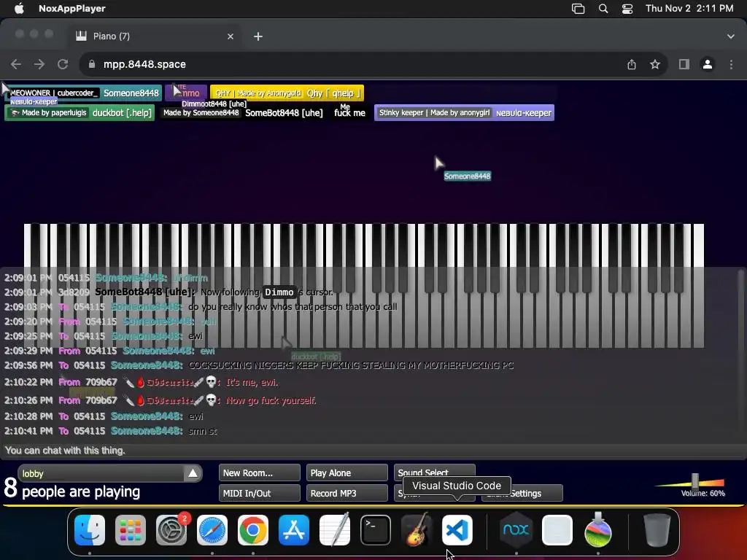Share the current page
The width and height of the screenshot is (747, 560).
pos(632,64)
